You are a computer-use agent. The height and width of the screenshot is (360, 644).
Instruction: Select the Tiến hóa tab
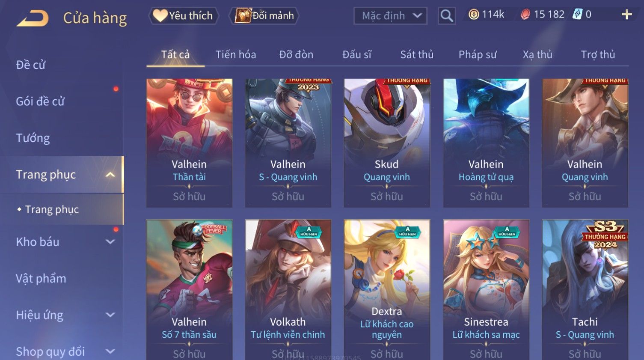tap(236, 55)
